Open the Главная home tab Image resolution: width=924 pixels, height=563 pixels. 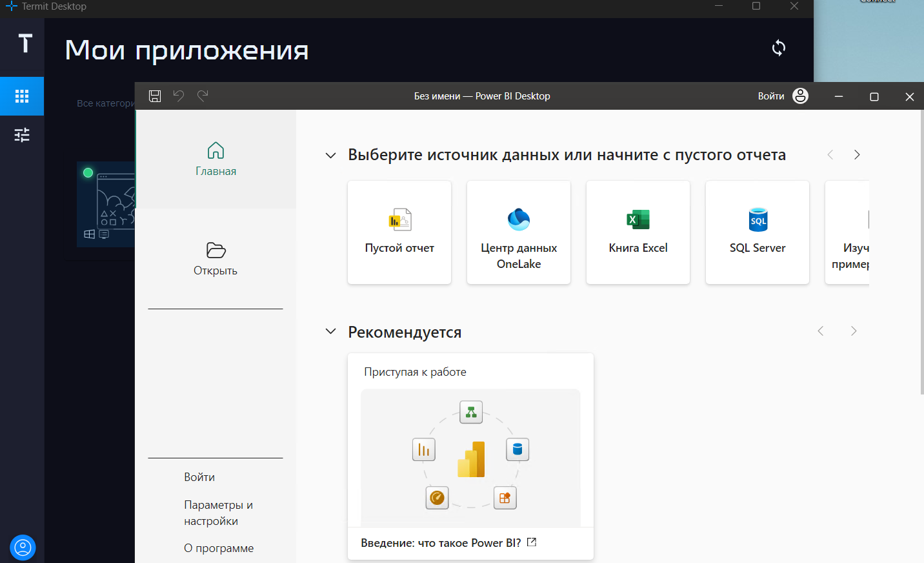click(216, 159)
